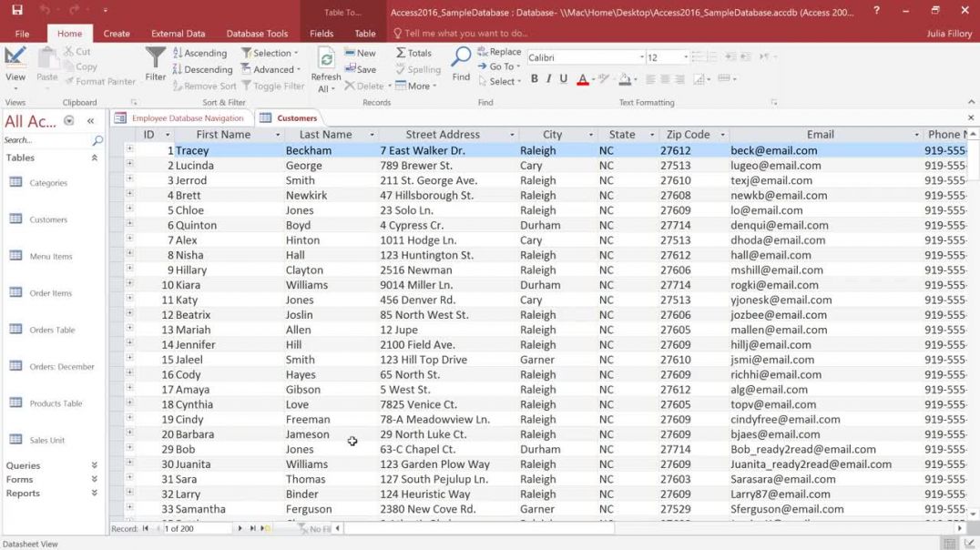
Task: Collapse navigation pane with double chevron
Action: coord(91,121)
